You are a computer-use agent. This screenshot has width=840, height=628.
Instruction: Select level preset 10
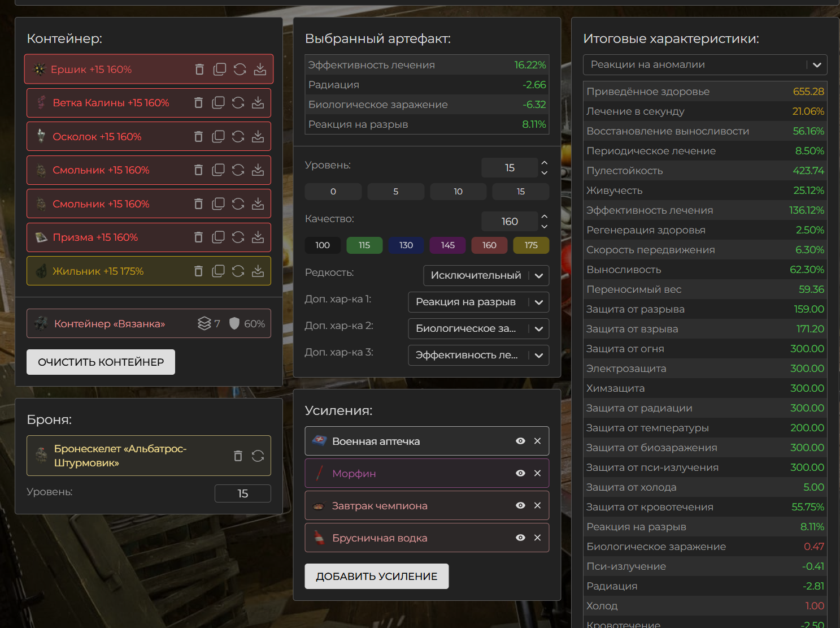458,192
